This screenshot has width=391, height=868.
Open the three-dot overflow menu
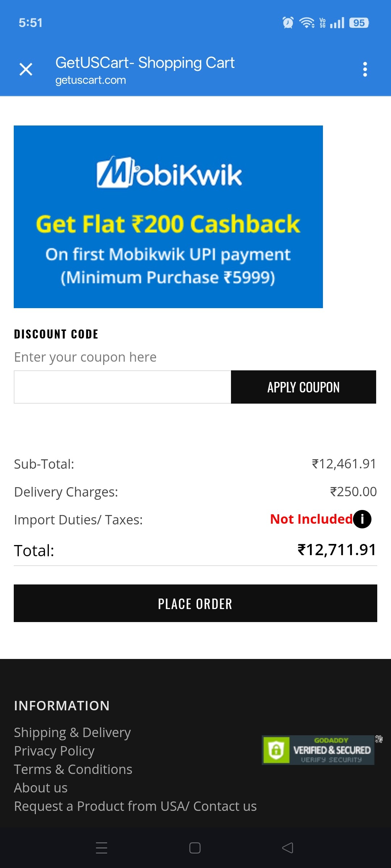(x=365, y=69)
